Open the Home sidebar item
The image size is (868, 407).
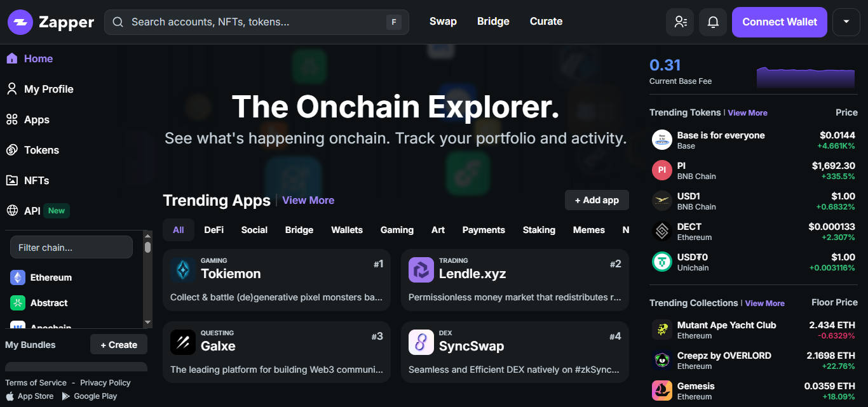coord(29,58)
